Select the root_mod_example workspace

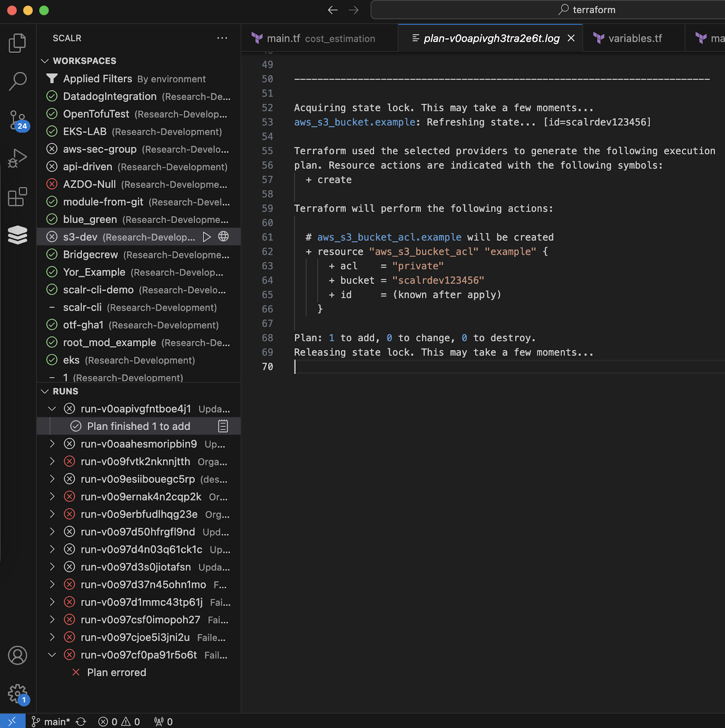pos(139,343)
